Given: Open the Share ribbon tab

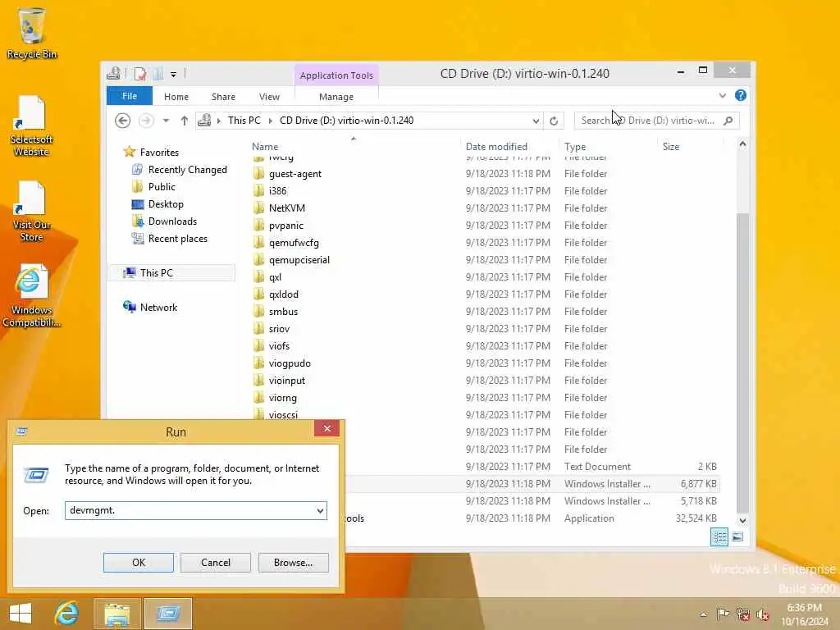Looking at the screenshot, I should (223, 97).
